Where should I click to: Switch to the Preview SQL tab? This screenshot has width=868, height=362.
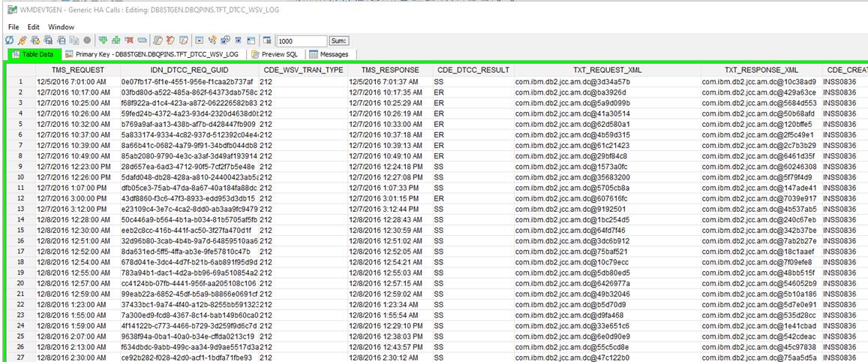click(274, 55)
